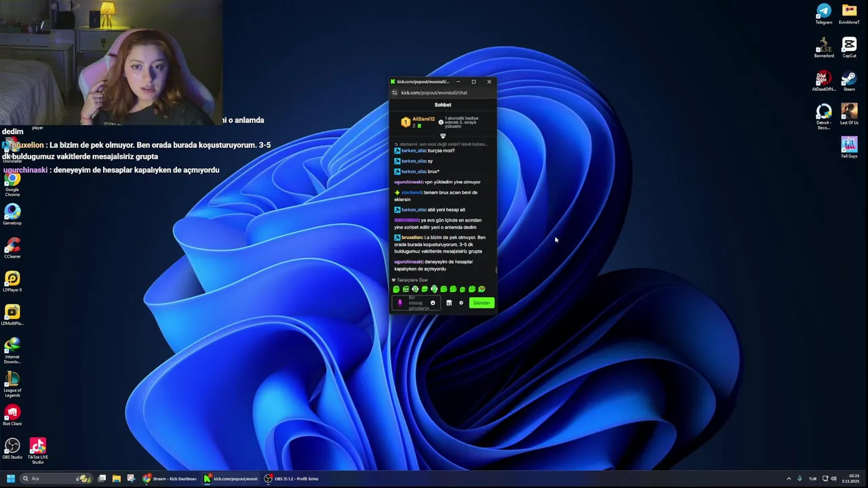Click the Gönder send button
Viewport: 868px width, 488px height.
coord(481,303)
